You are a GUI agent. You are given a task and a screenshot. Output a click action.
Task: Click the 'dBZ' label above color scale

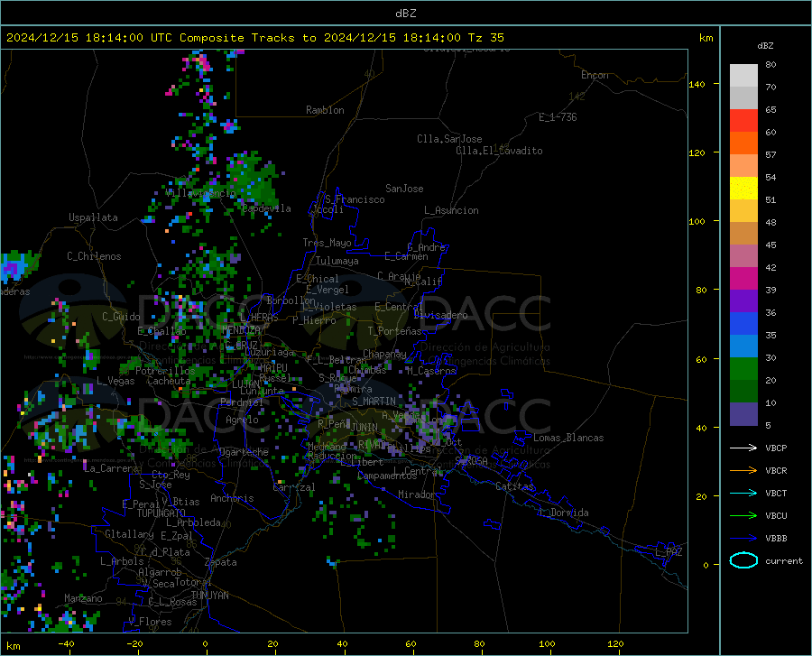[x=765, y=45]
